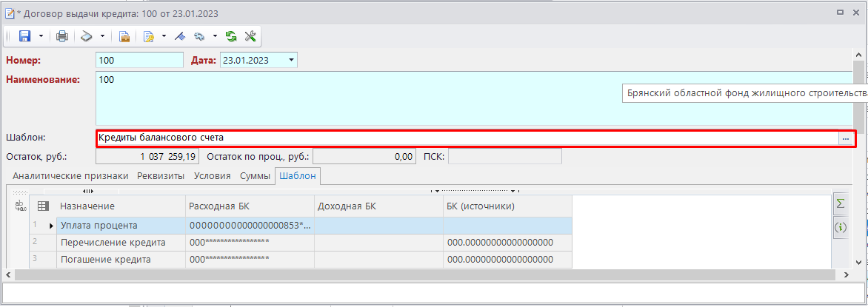Open the date picker dropdown for Дата
The image size is (868, 307).
291,60
